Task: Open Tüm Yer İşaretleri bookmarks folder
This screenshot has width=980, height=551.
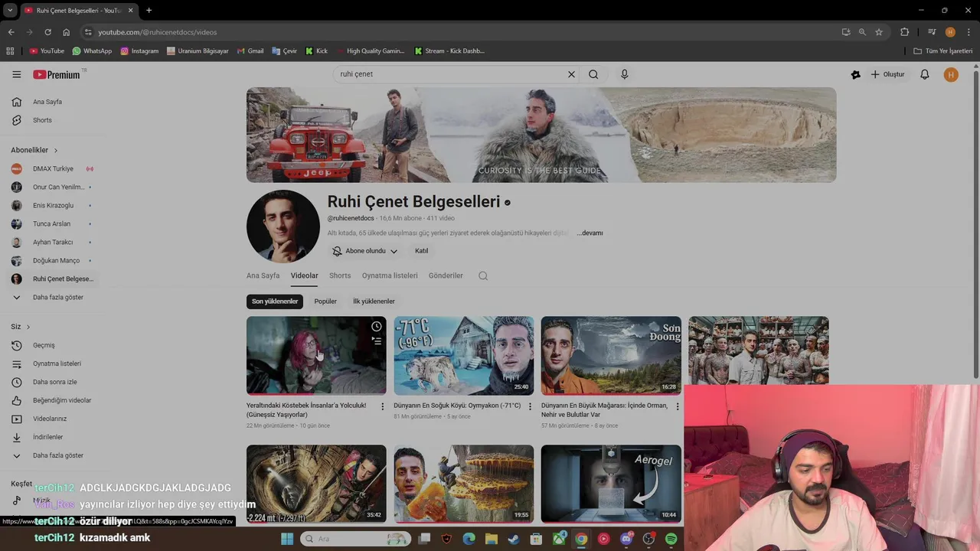Action: [943, 51]
